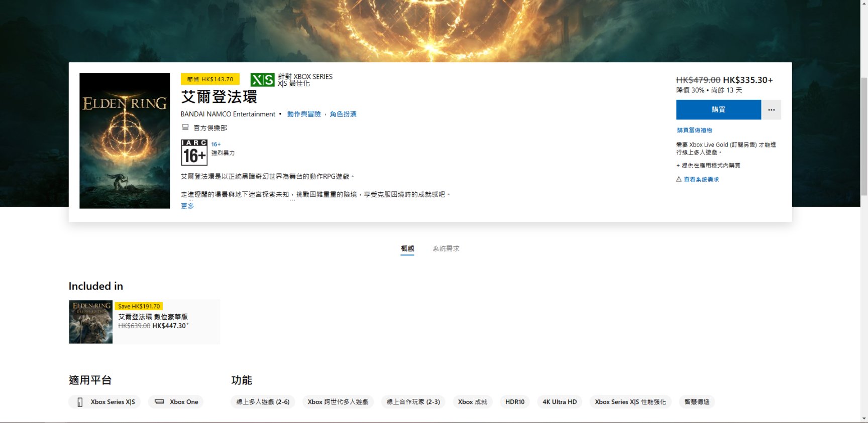Click the HK$335.30+ sale price
The width and height of the screenshot is (868, 423).
pyautogui.click(x=748, y=80)
